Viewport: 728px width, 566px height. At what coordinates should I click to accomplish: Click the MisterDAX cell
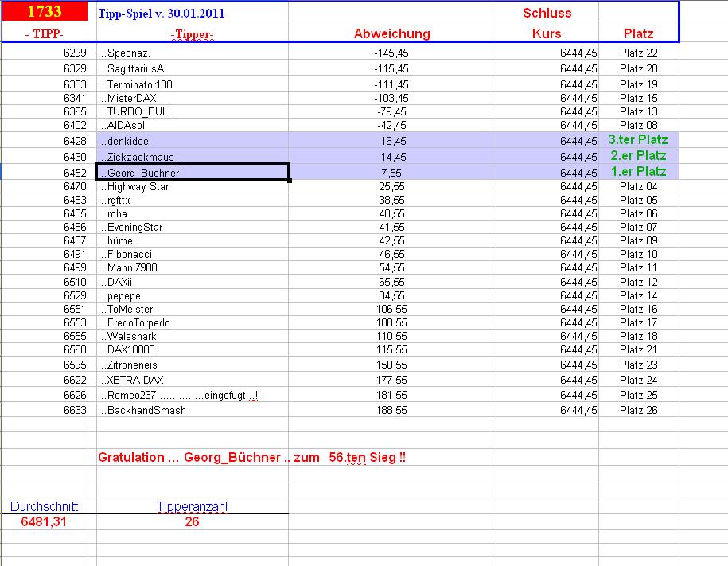(x=193, y=98)
